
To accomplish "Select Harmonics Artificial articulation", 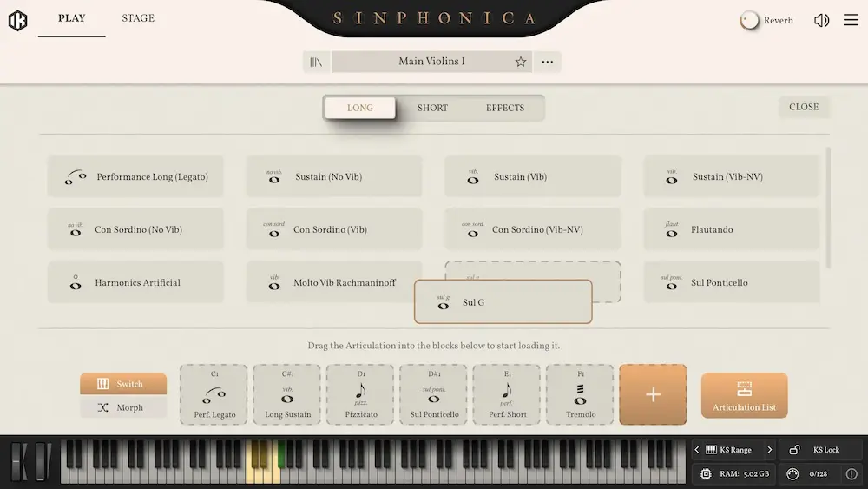I will [135, 282].
